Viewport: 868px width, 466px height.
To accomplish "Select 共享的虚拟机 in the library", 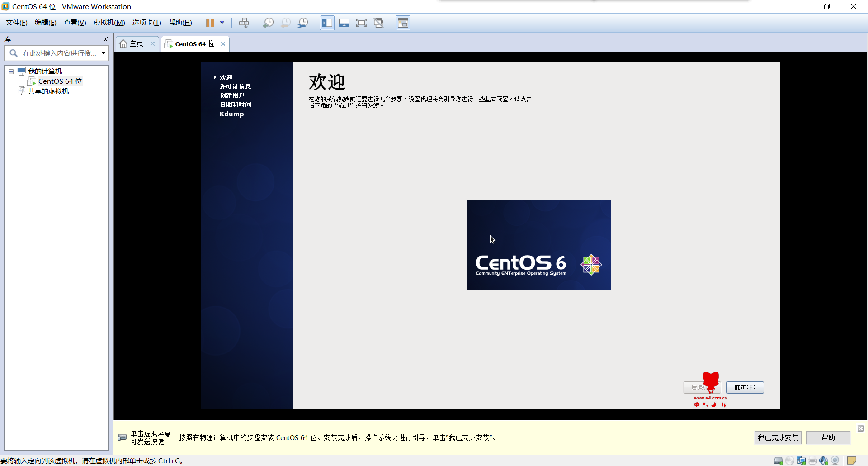I will click(48, 91).
